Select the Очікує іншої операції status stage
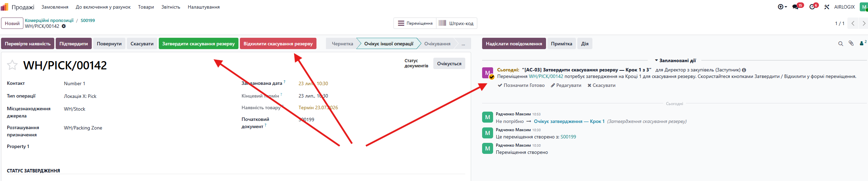Screen dimensions: 868x181 (389, 44)
